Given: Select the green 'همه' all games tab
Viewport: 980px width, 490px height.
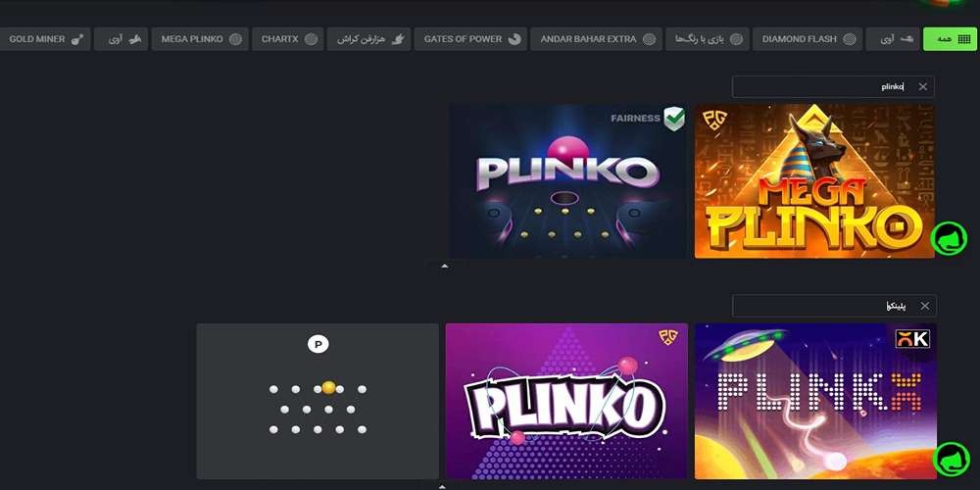Looking at the screenshot, I should tap(949, 39).
